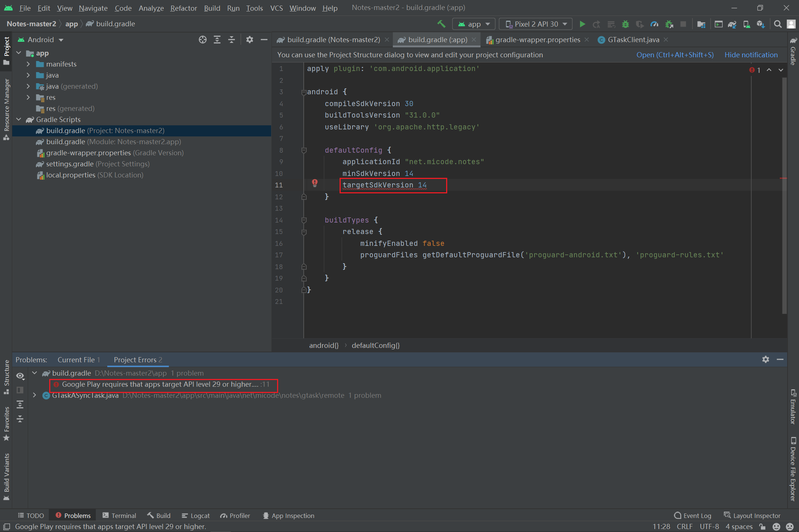
Task: Open the app run configuration dropdown
Action: pos(474,24)
